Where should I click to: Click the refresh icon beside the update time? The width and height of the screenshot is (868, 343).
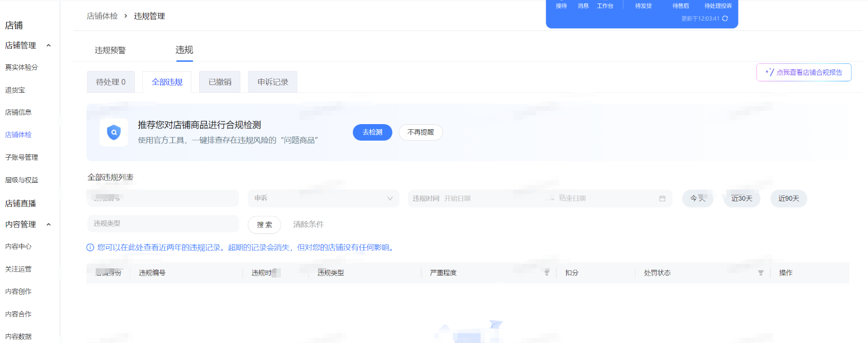(725, 19)
